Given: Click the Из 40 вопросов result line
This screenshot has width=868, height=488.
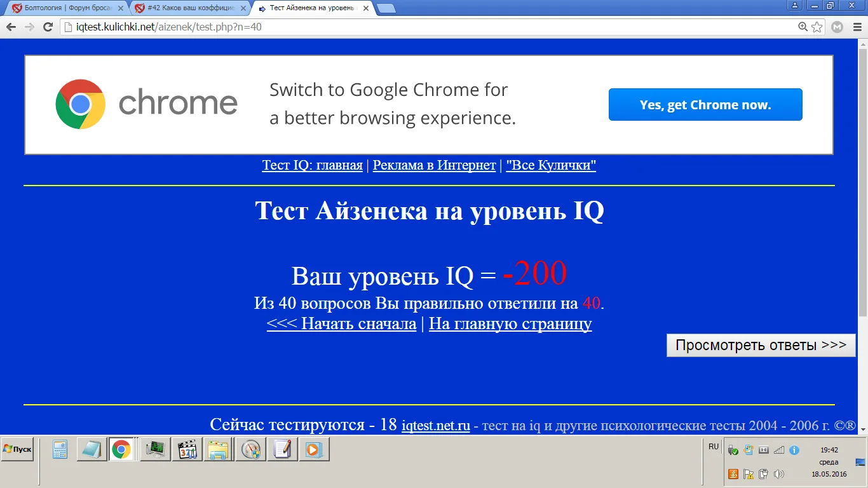Looking at the screenshot, I should (429, 303).
